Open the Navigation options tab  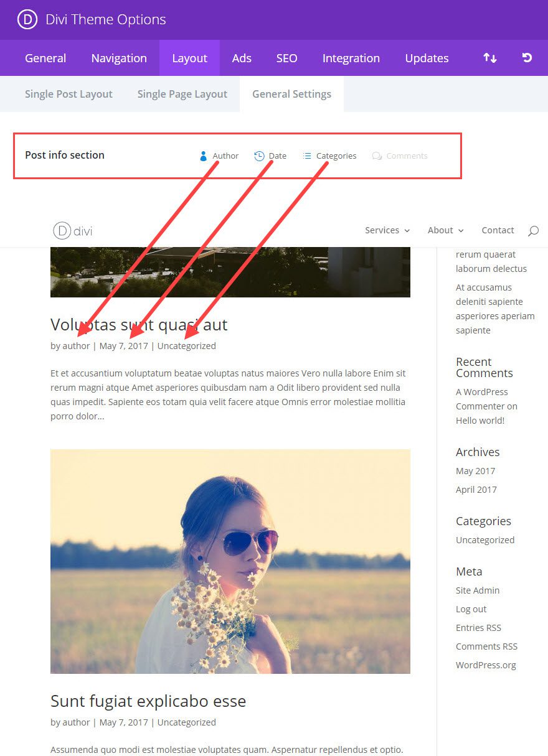point(119,58)
